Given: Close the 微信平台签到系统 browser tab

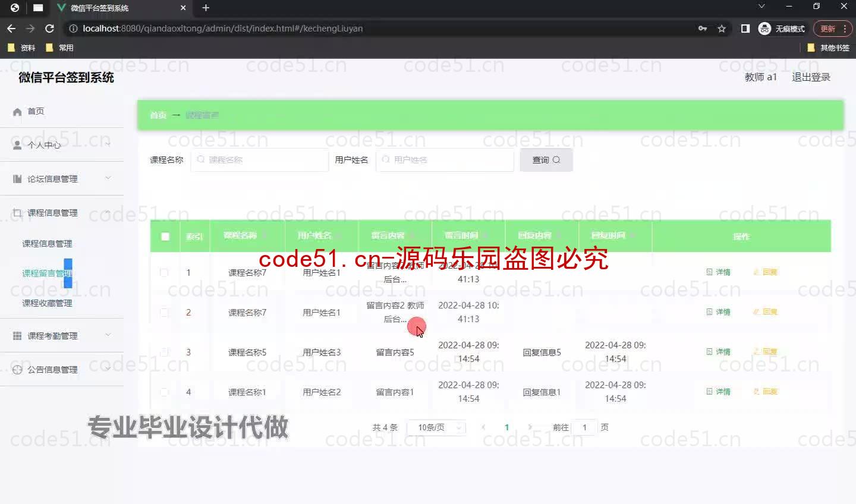Looking at the screenshot, I should point(183,8).
